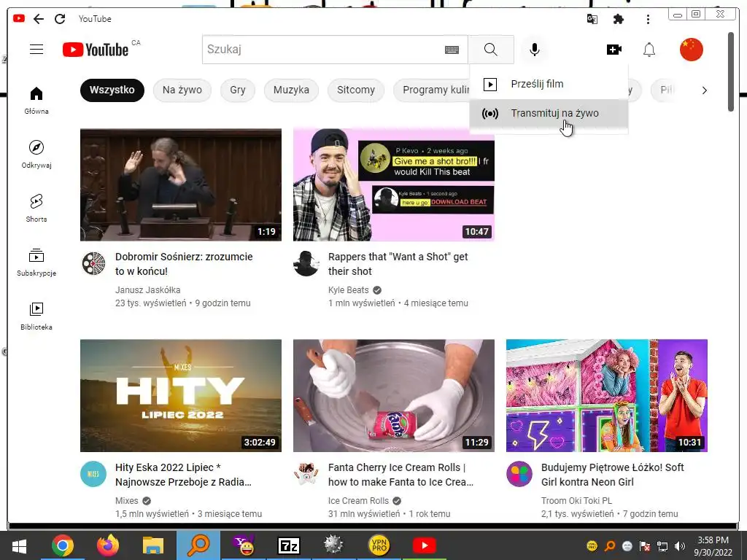Screen dimensions: 747x560
Task: Select Prześlij film menu entry
Action: [549, 85]
